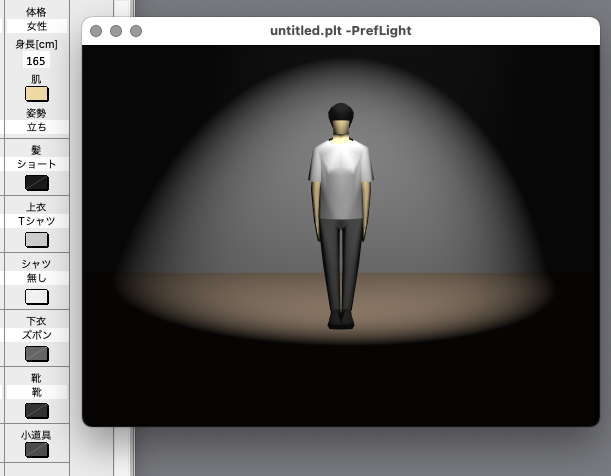Click the dark gray 下衣 color swatch
This screenshot has height=476, width=611.
point(37,354)
